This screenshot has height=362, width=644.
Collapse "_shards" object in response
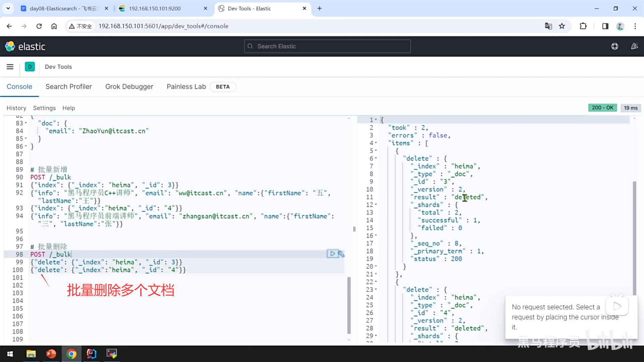coord(376,204)
